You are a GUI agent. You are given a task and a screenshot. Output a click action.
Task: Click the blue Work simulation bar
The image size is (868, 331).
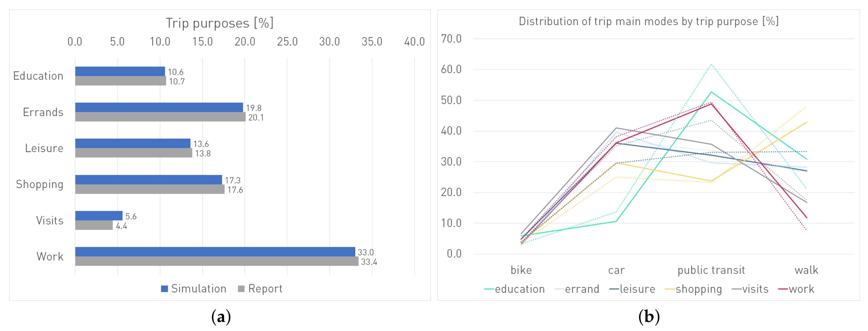215,252
